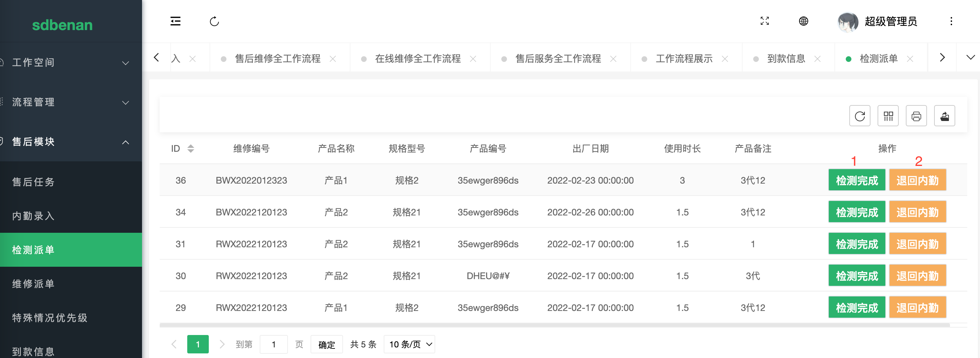980x358 pixels.
Task: Open the column filter grid icon
Action: [x=888, y=116]
